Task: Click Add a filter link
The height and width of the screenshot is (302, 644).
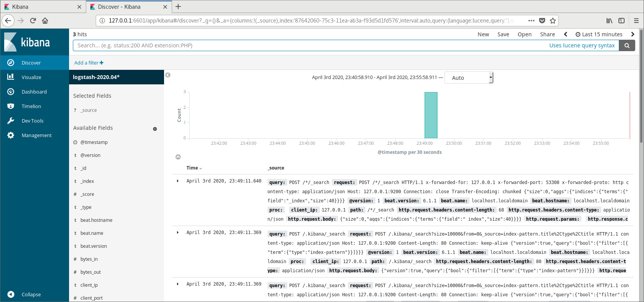Action: point(89,63)
